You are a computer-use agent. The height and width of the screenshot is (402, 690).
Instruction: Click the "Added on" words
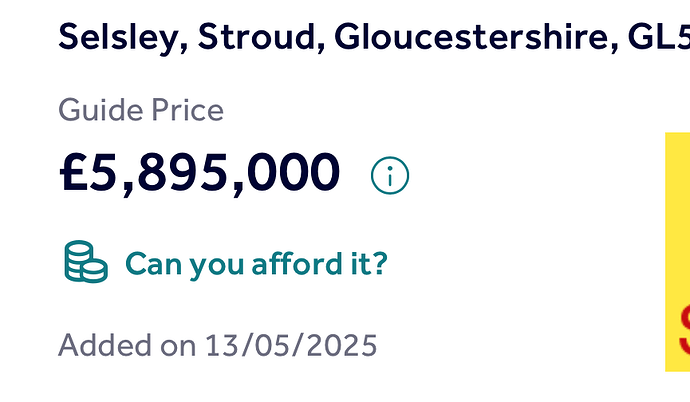click(127, 346)
